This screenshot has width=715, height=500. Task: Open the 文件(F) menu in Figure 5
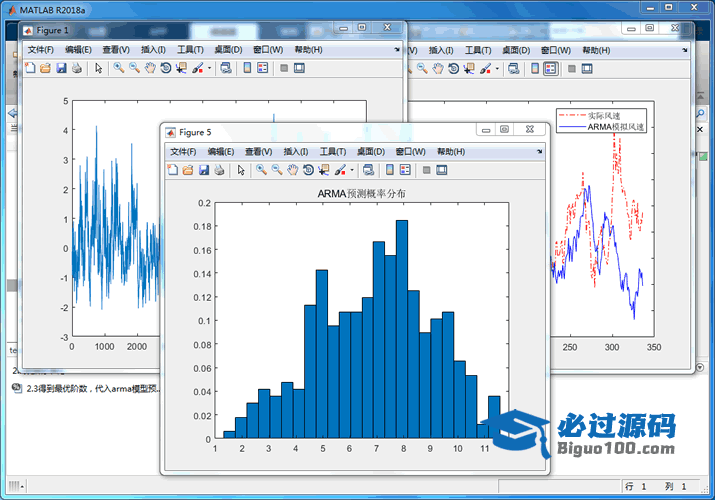(x=184, y=151)
